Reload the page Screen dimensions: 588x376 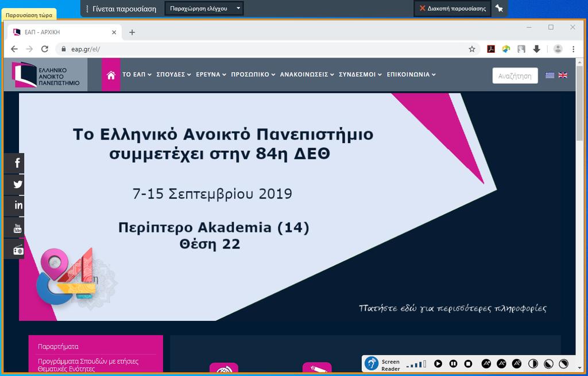pyautogui.click(x=45, y=49)
